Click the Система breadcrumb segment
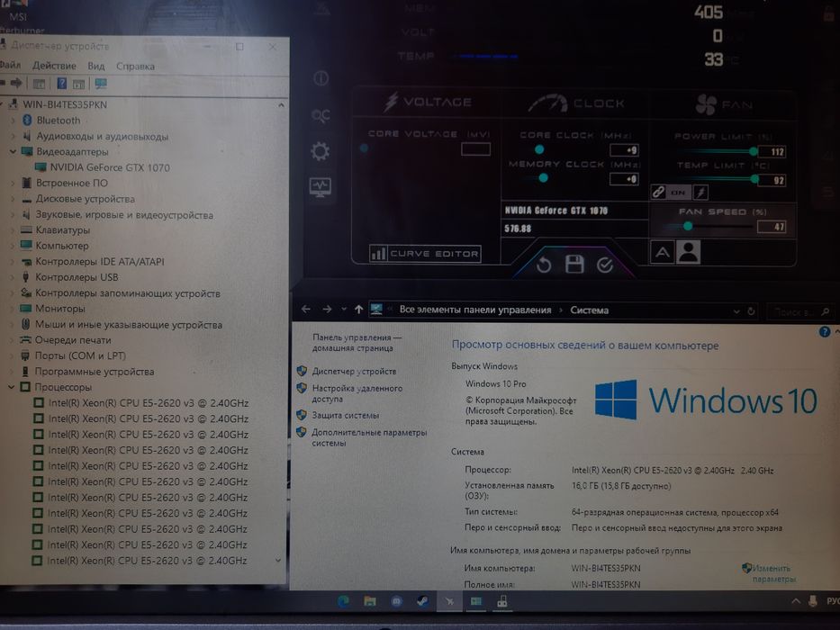The image size is (840, 630). [x=590, y=310]
